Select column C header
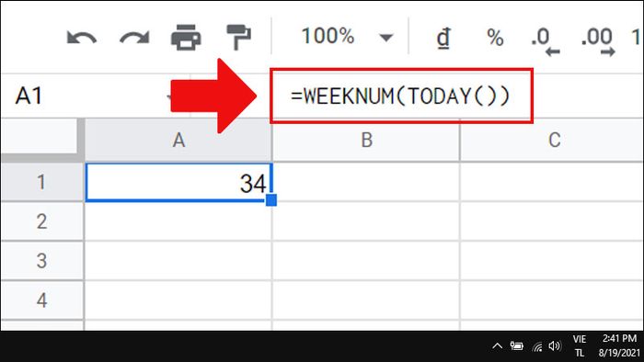 pyautogui.click(x=552, y=141)
